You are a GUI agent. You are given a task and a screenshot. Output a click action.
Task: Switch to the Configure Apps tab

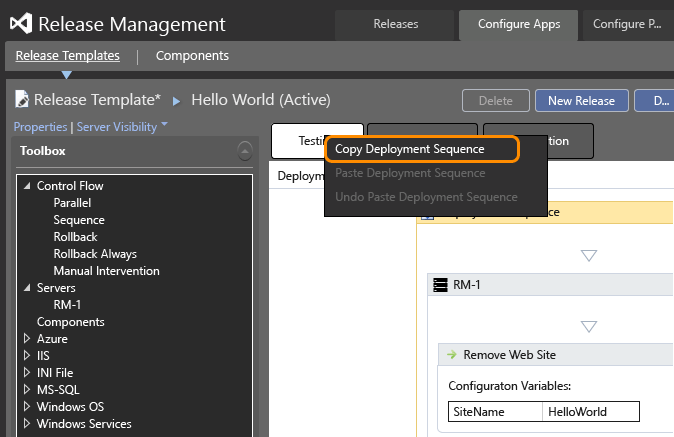518,24
